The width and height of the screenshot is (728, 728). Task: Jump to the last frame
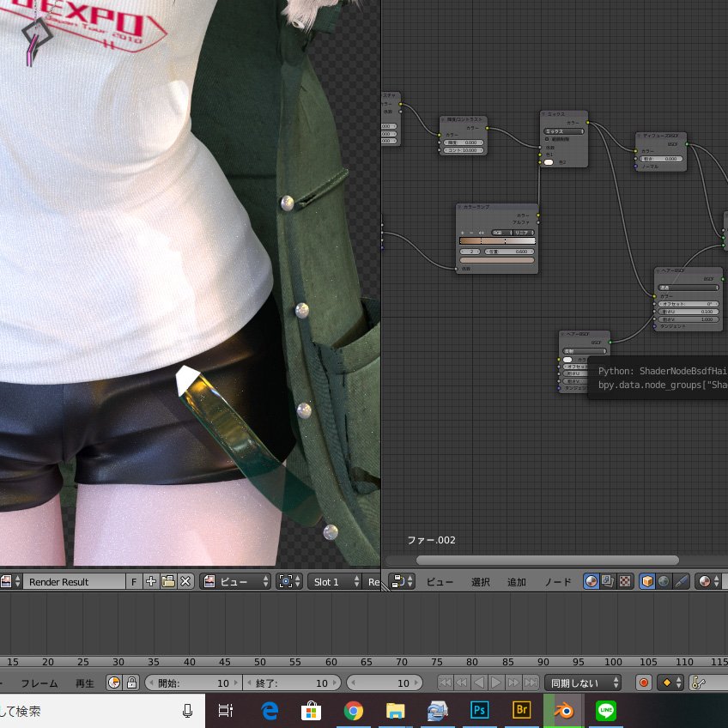pos(531,682)
